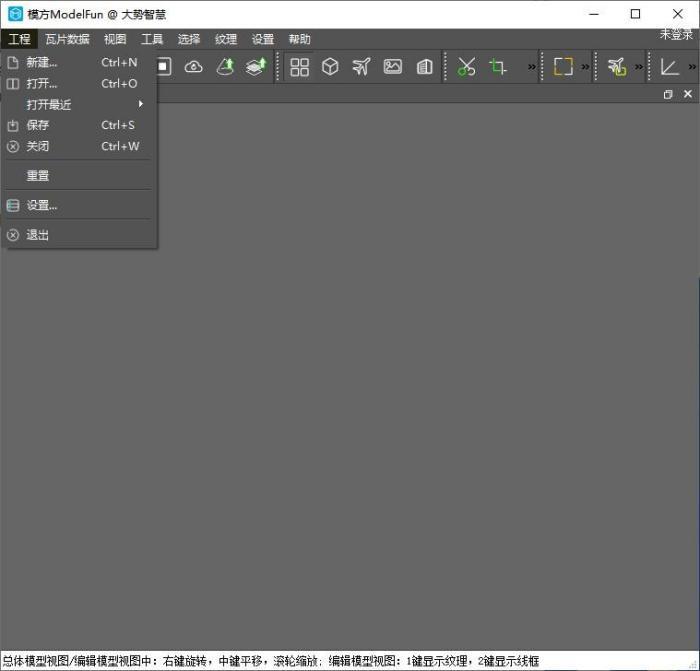Screen dimensions: 700x671
Task: Click the partially hidden square toolbar icon
Action: pos(164,67)
